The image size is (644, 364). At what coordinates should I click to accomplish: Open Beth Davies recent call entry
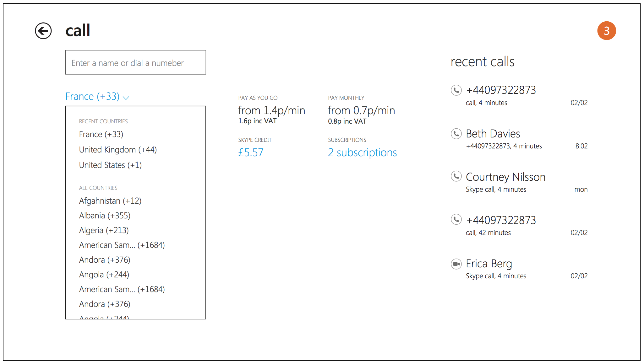(493, 134)
